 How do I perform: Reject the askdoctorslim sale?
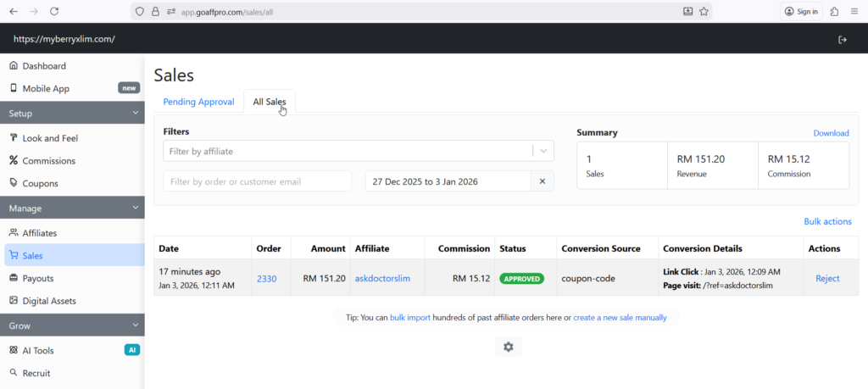point(827,278)
